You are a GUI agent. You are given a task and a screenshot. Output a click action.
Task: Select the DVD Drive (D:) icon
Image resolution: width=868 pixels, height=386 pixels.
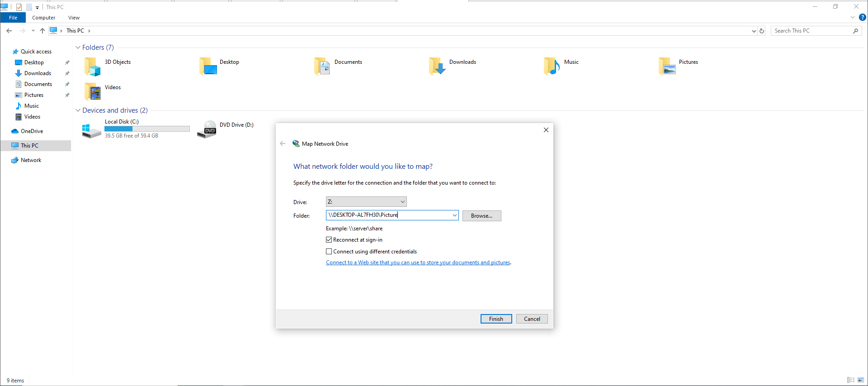click(207, 130)
